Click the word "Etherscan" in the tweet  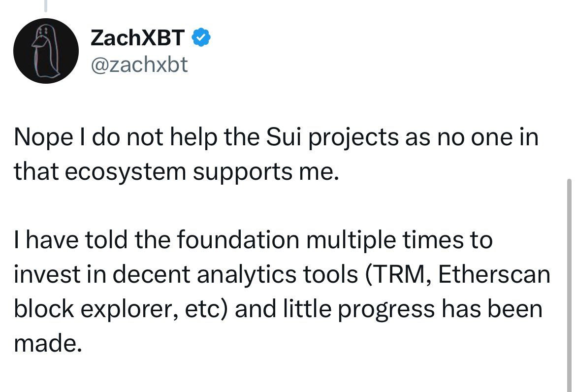coord(494,274)
